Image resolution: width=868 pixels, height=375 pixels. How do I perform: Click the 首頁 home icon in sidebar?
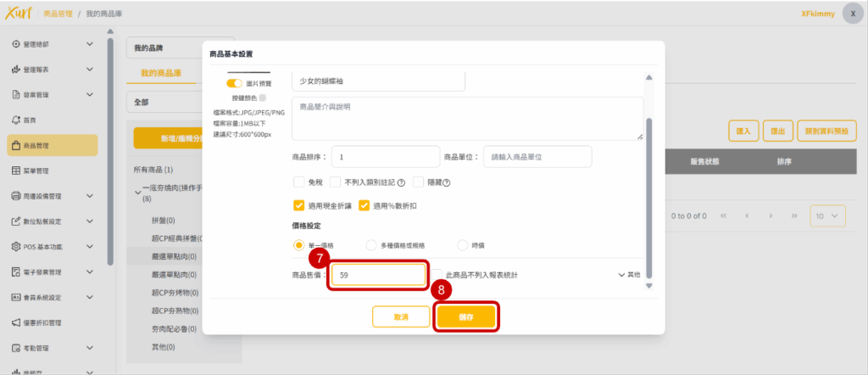click(16, 120)
